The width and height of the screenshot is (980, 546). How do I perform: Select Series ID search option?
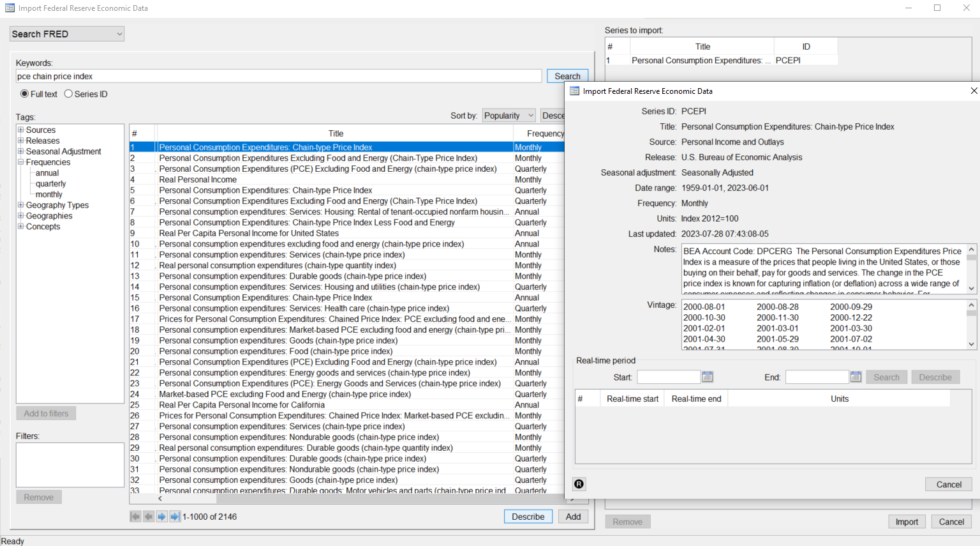click(x=68, y=94)
